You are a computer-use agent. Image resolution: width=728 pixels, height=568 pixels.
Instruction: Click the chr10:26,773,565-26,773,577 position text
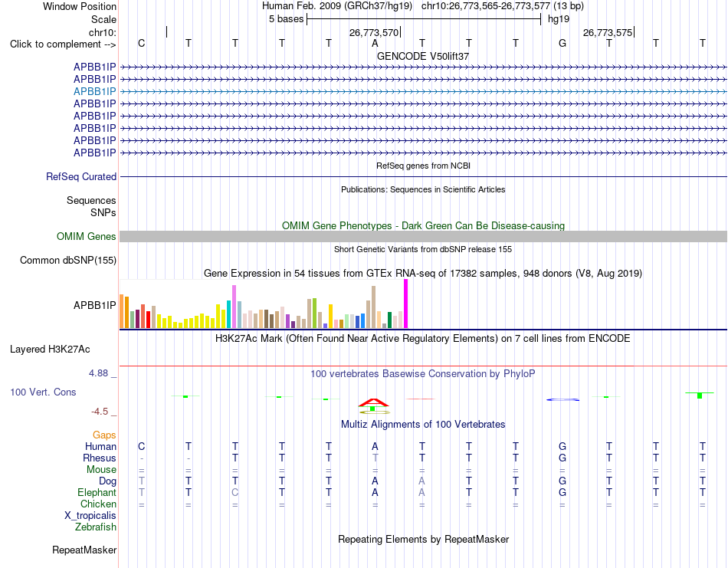(x=486, y=6)
